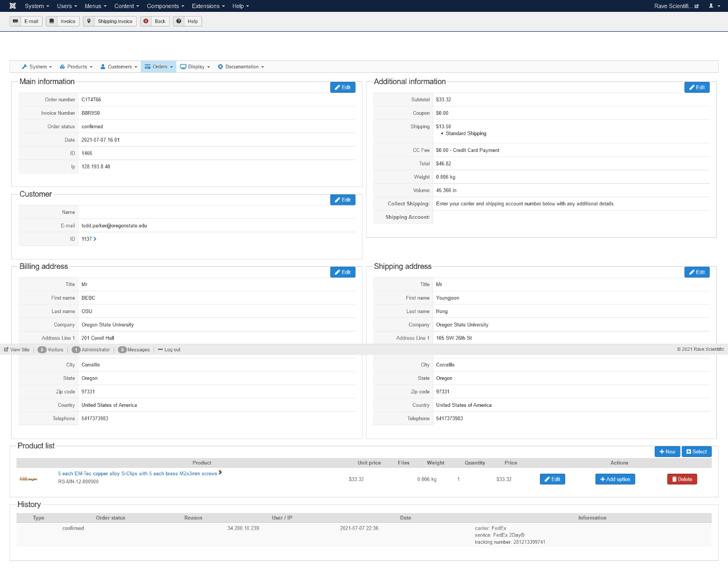Edit the S-Clips product row
The width and height of the screenshot is (728, 582).
(552, 479)
